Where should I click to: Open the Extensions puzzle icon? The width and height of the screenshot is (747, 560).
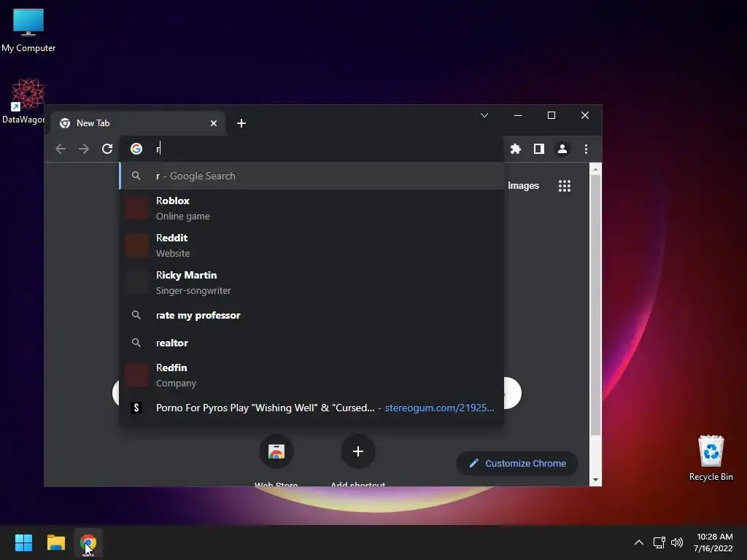coord(516,149)
